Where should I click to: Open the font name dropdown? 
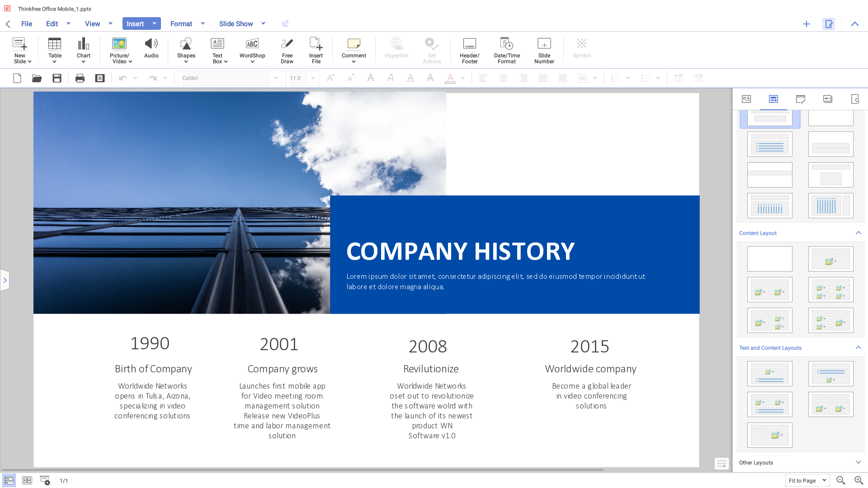point(275,78)
